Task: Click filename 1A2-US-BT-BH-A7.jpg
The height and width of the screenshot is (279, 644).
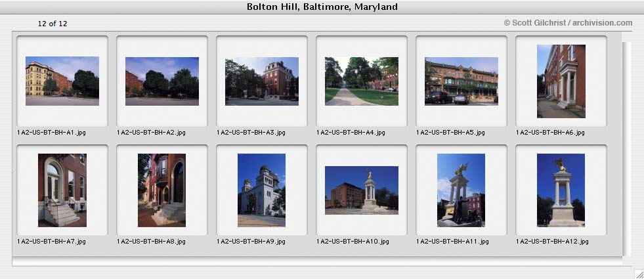Action: 51,242
